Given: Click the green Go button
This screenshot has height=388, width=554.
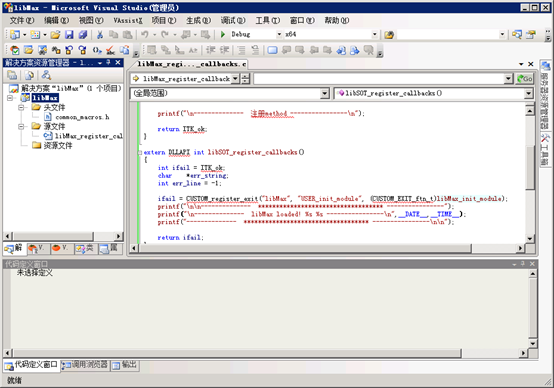Looking at the screenshot, I should (524, 78).
